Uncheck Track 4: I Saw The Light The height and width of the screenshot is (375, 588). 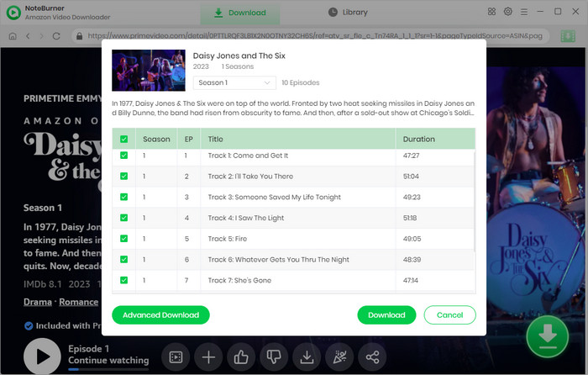pos(123,218)
